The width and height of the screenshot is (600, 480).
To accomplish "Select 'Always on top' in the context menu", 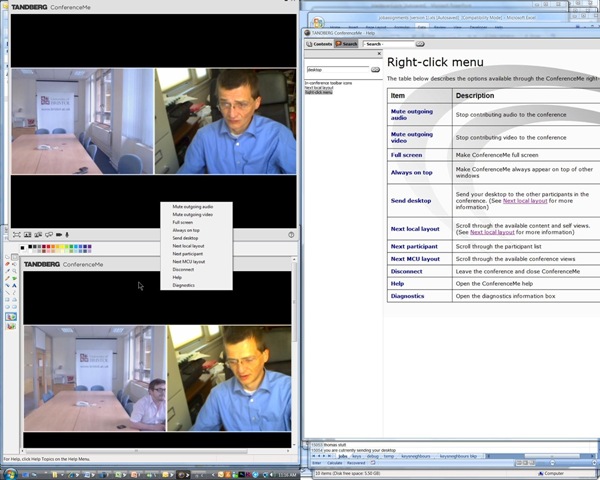I will pos(185,230).
